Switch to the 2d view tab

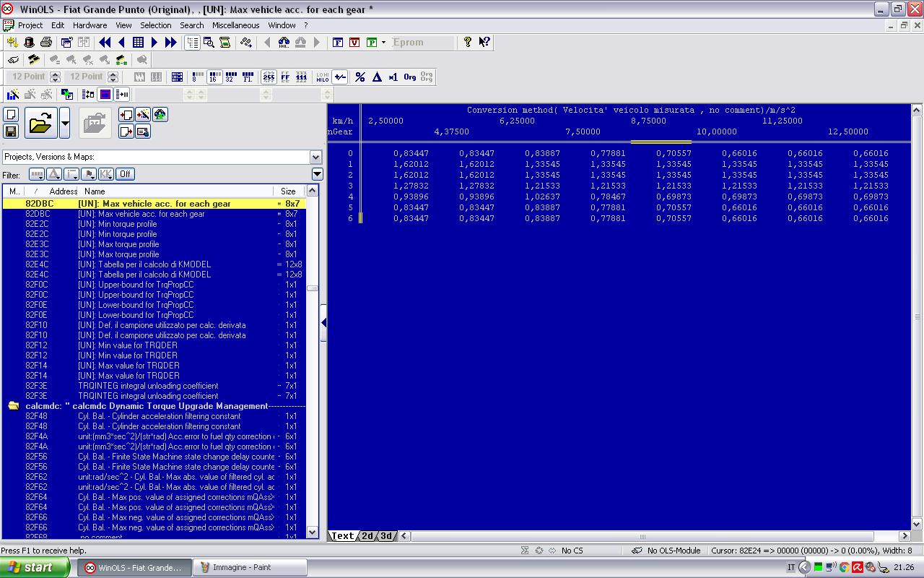(367, 536)
